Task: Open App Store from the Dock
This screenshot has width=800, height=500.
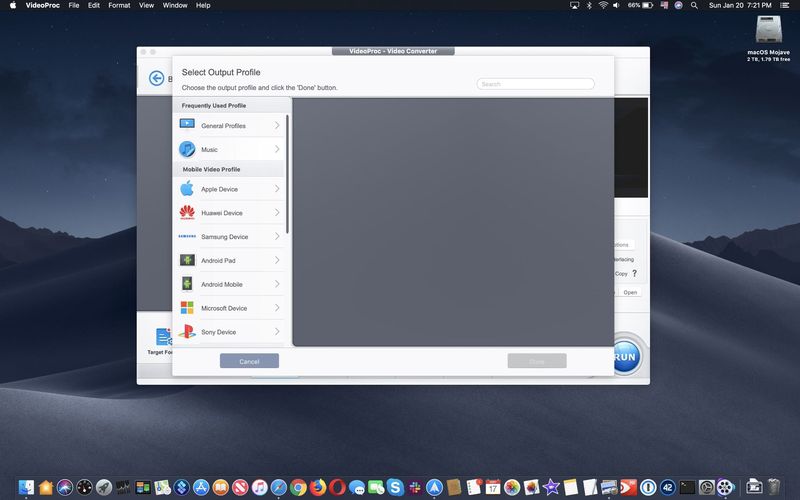Action: click(201, 487)
